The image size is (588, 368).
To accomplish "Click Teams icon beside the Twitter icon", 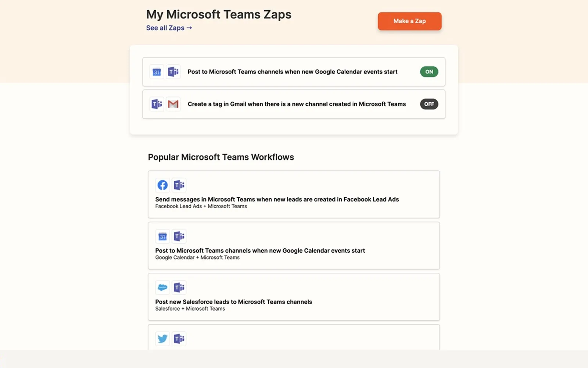I will point(179,339).
